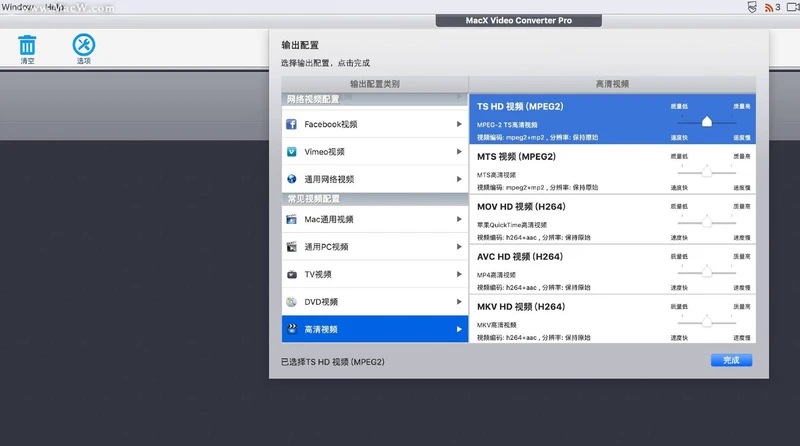Expand Vimeo视频 submenu arrow
This screenshot has width=800, height=446.
point(459,152)
